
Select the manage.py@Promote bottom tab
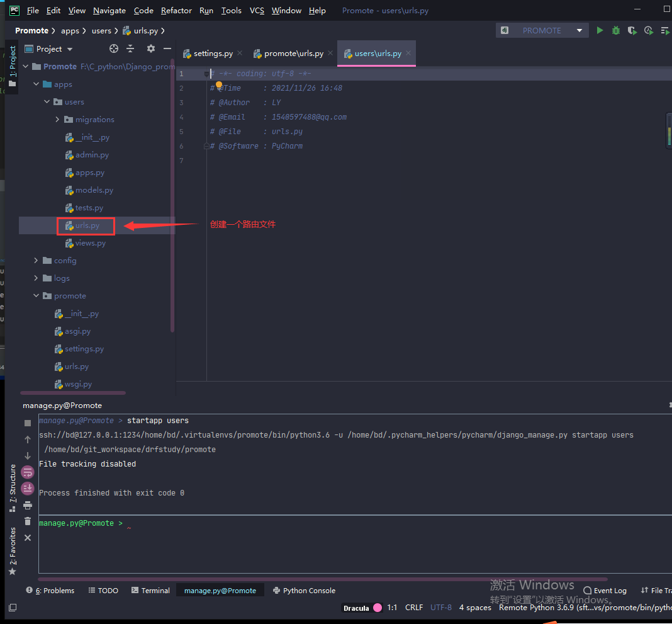coord(220,591)
